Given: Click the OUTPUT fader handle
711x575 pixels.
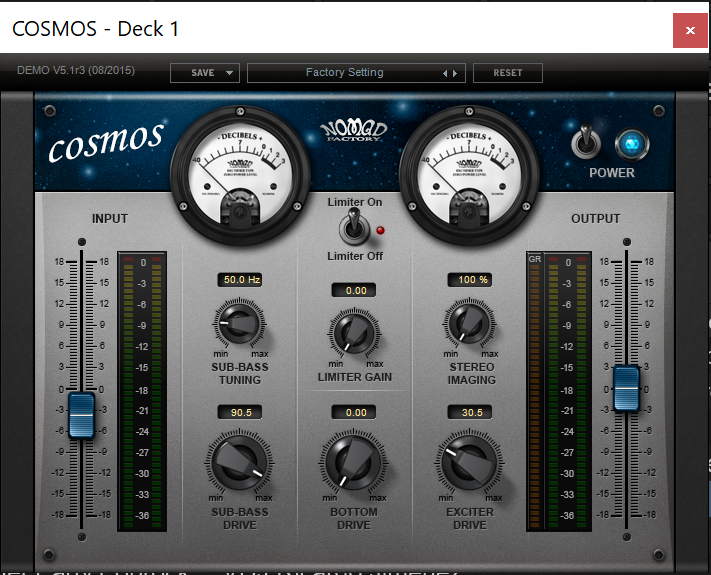Looking at the screenshot, I should [626, 389].
